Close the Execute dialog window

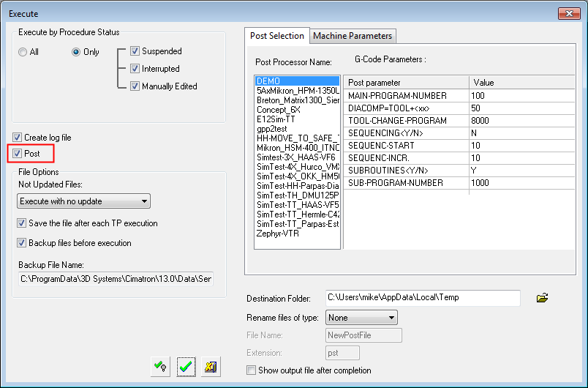click(x=568, y=13)
